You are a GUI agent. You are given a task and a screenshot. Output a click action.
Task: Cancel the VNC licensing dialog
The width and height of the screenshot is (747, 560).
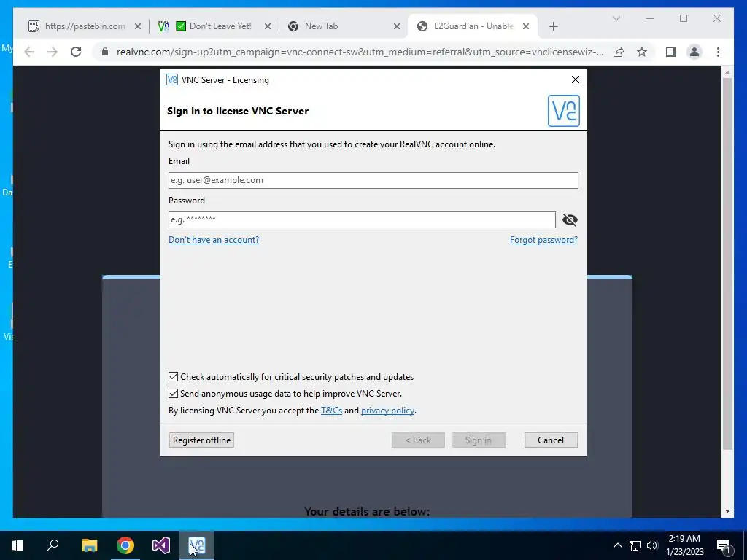551,440
